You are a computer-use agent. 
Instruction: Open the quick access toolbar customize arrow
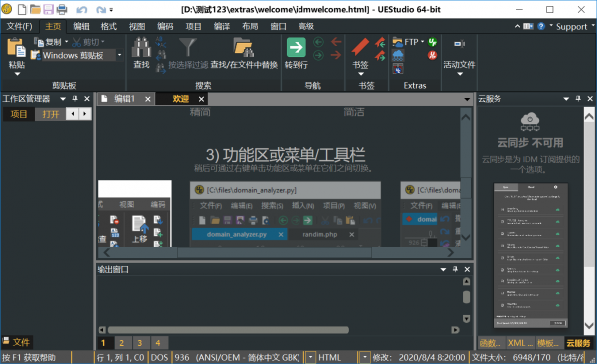pyautogui.click(x=111, y=10)
